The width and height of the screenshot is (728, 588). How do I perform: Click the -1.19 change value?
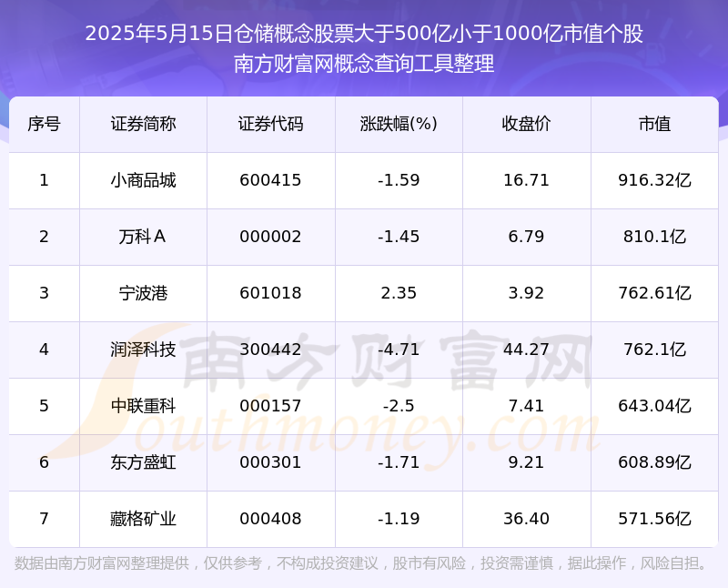tap(399, 519)
